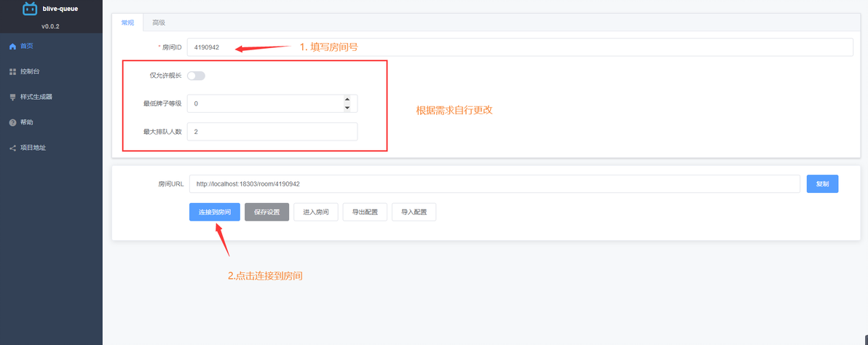Export settings with 导出配置
The height and width of the screenshot is (345, 868).
pos(365,213)
